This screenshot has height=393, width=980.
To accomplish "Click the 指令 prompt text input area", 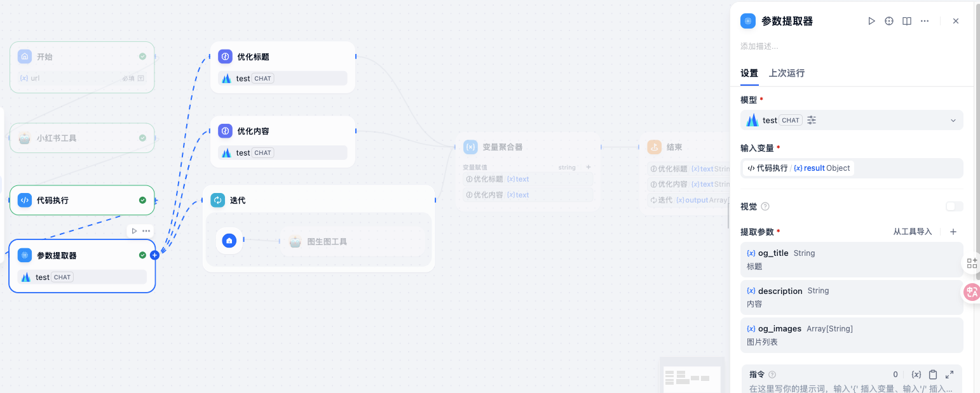I will [851, 388].
